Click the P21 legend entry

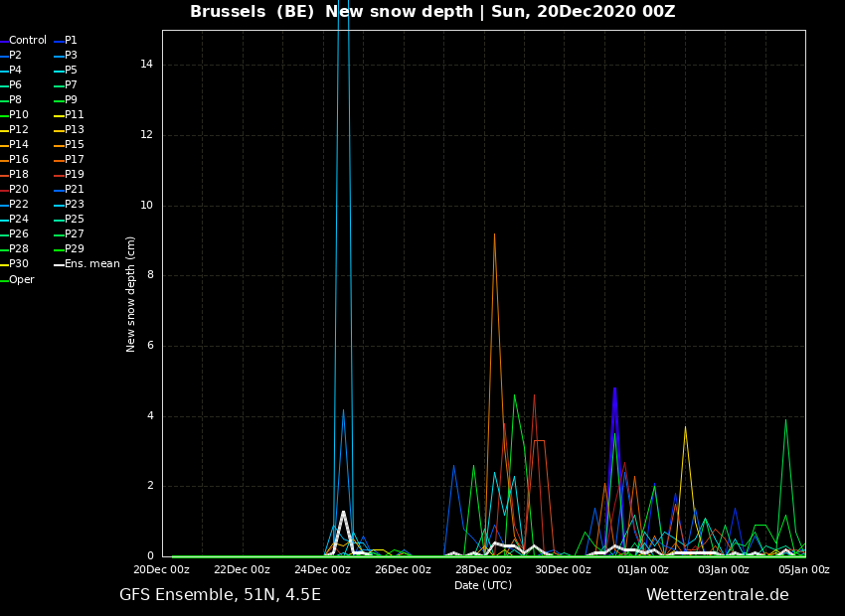70,189
